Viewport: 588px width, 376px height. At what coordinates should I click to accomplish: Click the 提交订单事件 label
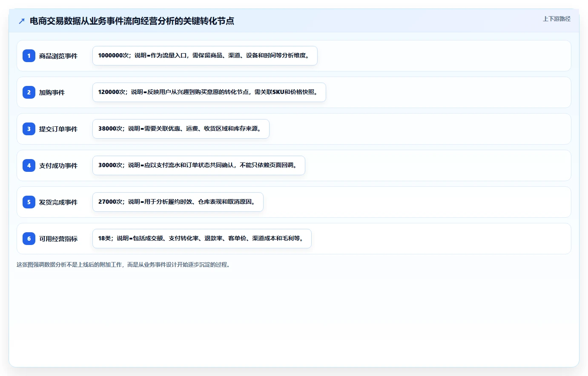click(58, 129)
